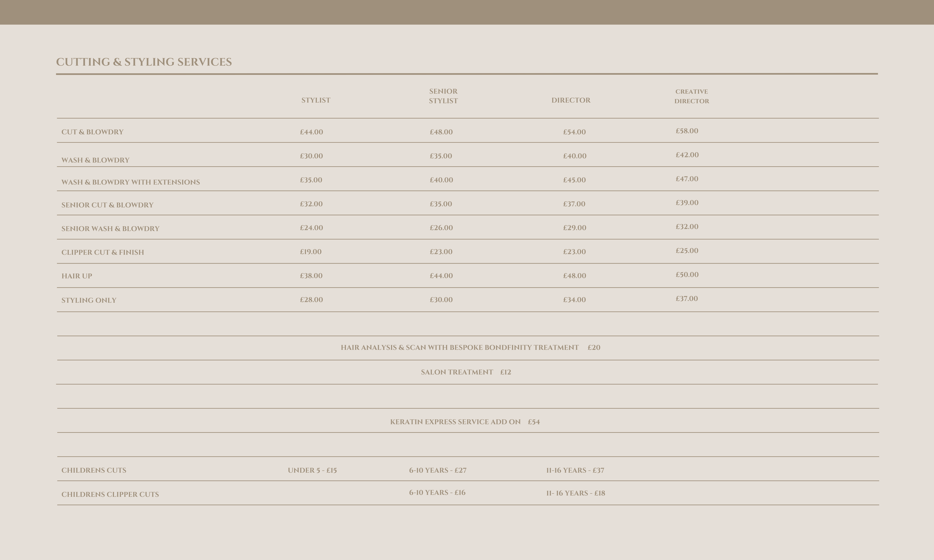Image resolution: width=934 pixels, height=560 pixels.
Task: Click Wash & Blowdry with Extensions label
Action: [x=131, y=182]
